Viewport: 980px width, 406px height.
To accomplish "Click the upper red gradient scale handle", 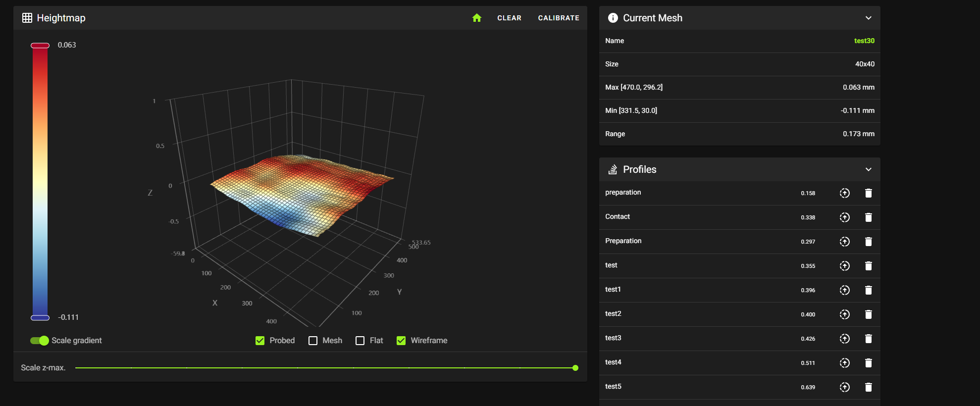I will coord(40,46).
